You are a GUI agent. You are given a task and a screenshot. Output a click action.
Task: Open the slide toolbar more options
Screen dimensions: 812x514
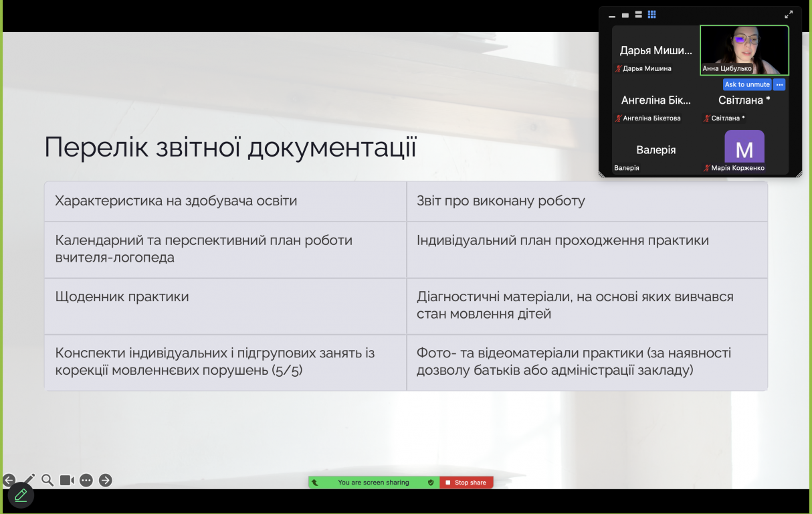click(x=86, y=480)
